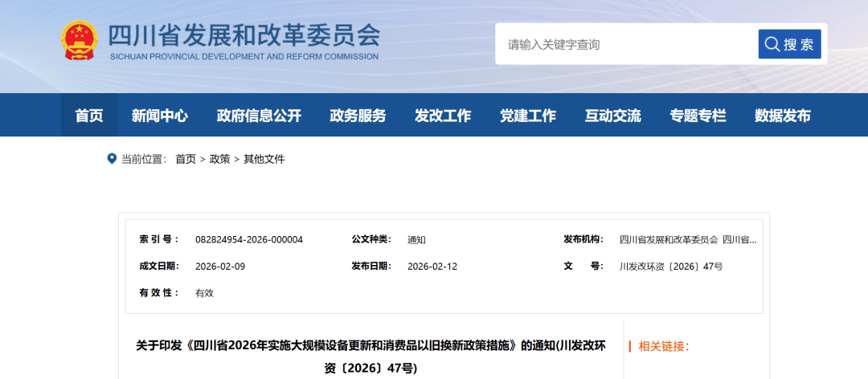Navigate to 党建工作 section
The width and height of the screenshot is (868, 379).
[x=528, y=116]
